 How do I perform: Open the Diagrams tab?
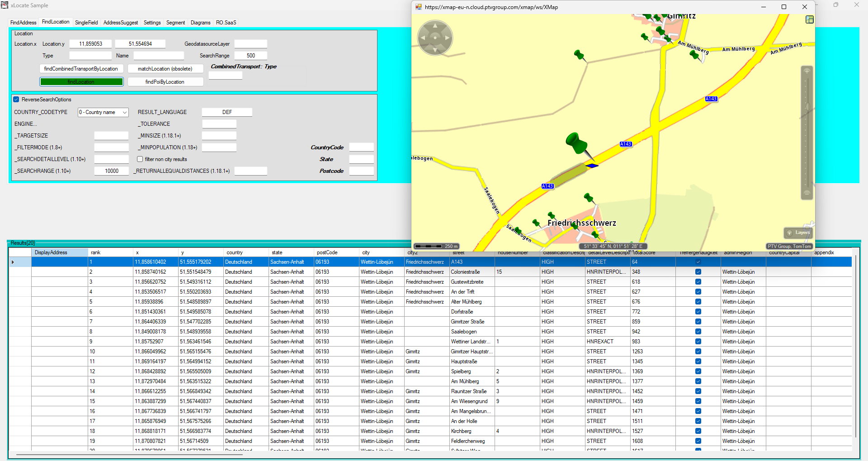coord(200,23)
